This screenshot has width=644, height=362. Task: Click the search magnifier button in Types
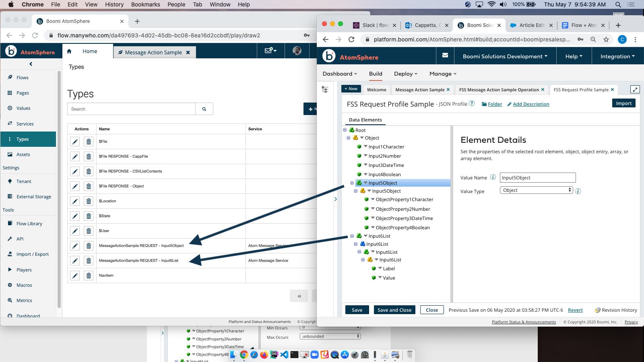pos(204,109)
